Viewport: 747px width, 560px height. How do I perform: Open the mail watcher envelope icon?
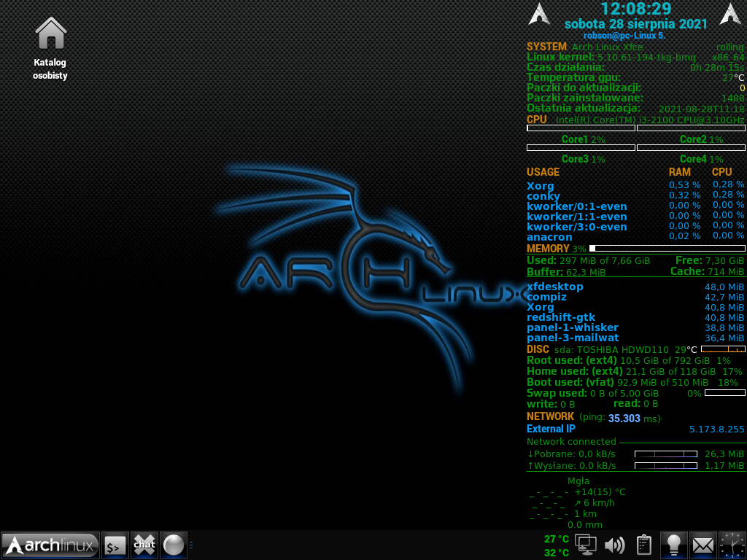click(x=703, y=545)
